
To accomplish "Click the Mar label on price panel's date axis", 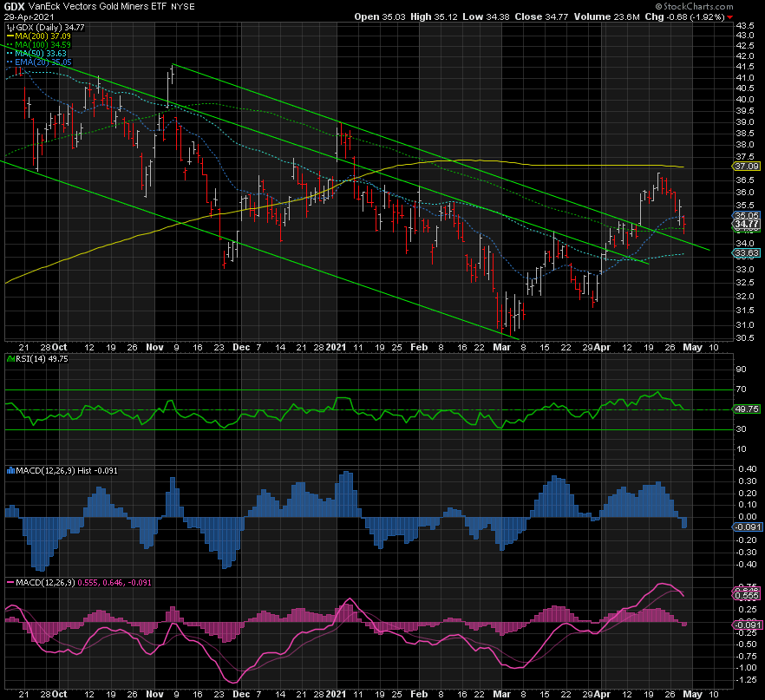I will (501, 347).
